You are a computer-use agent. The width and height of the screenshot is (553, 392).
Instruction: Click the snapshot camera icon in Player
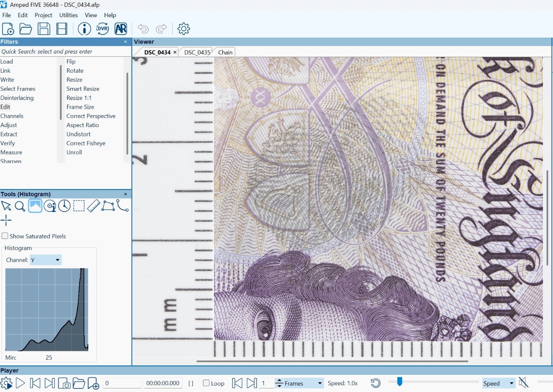[x=64, y=384]
